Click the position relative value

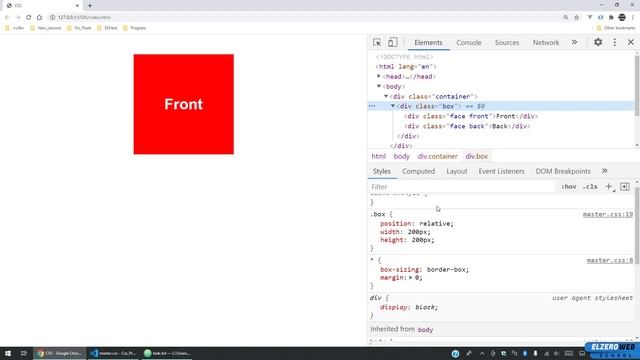tap(435, 224)
